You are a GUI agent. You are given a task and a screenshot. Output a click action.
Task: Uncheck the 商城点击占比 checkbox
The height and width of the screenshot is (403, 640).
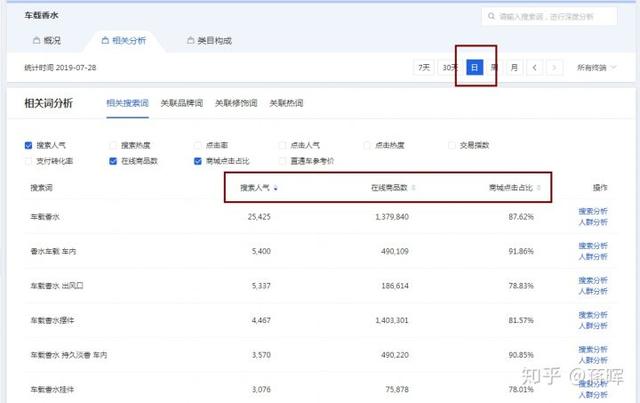point(198,161)
